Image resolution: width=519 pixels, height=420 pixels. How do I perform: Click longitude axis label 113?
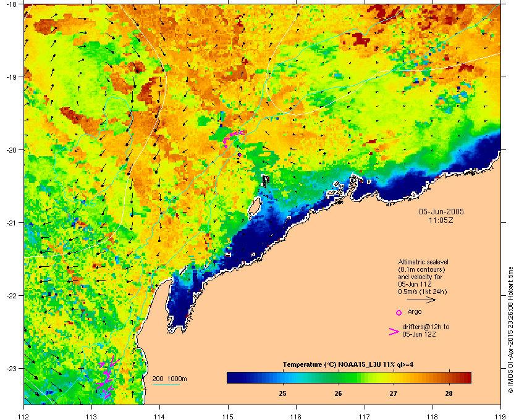(x=91, y=417)
